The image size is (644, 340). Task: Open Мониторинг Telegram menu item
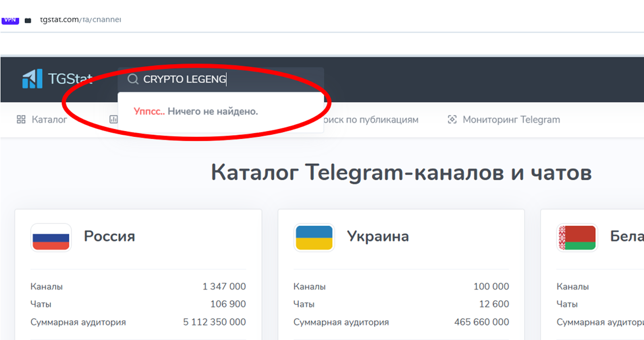click(504, 120)
